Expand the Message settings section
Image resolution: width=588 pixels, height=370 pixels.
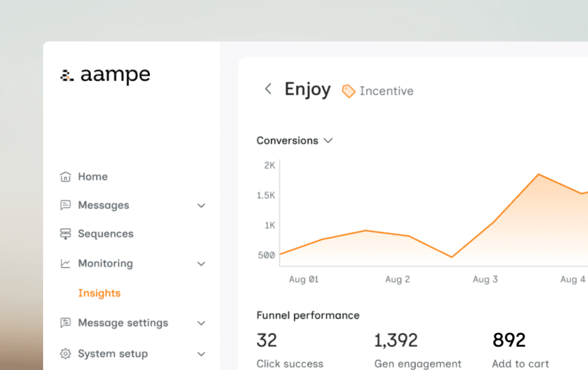201,323
